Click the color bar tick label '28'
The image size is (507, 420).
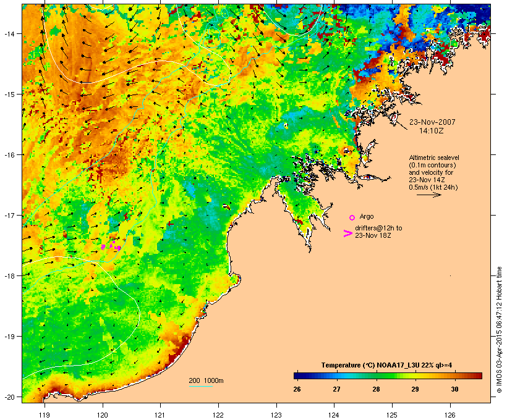[x=376, y=389]
